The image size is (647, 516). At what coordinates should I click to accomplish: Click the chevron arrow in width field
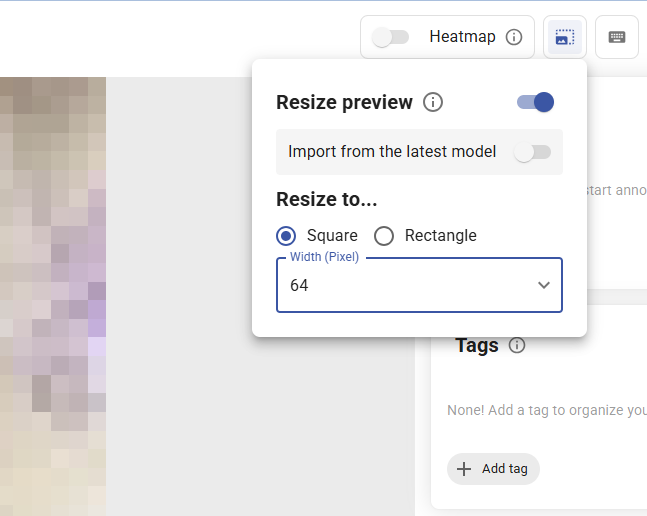pyautogui.click(x=544, y=285)
